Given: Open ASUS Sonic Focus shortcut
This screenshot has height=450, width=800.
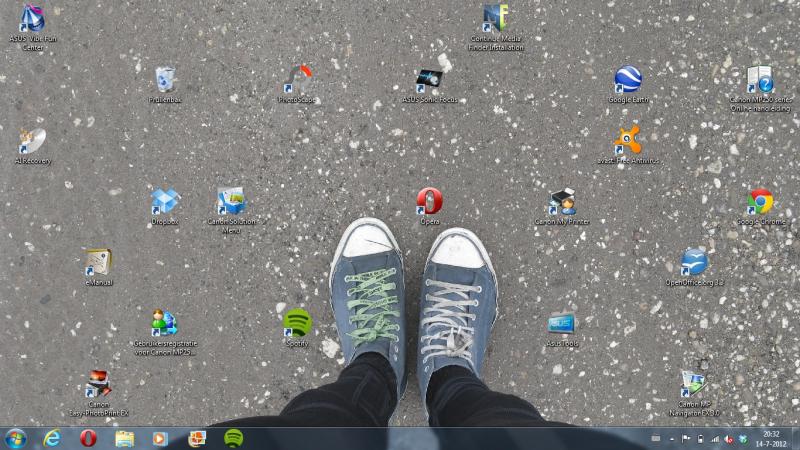Looking at the screenshot, I should (430, 86).
